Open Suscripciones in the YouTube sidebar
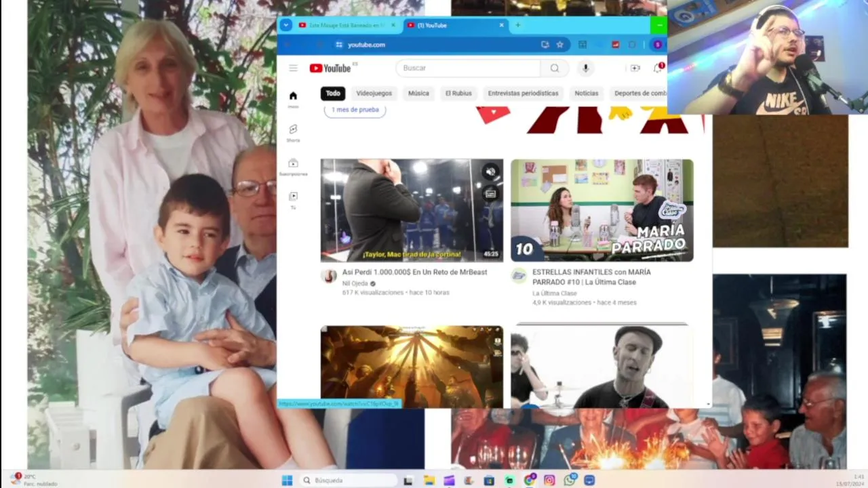This screenshot has height=488, width=868. (x=293, y=167)
